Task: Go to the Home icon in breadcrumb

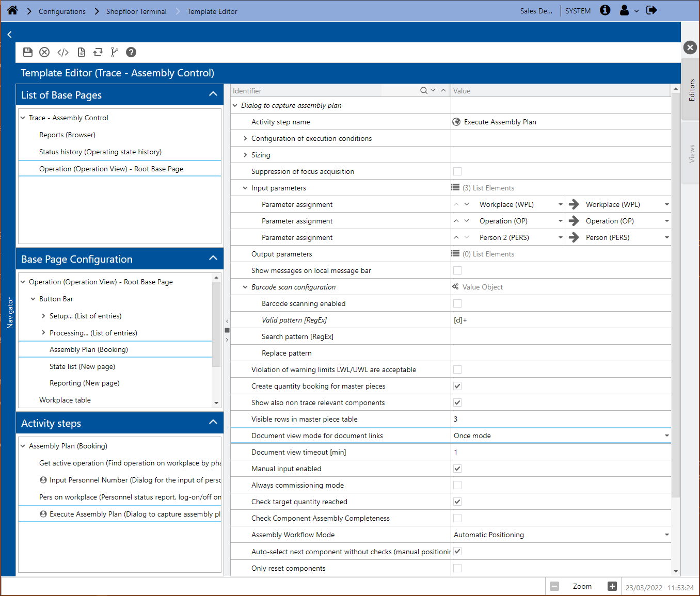Action: (12, 11)
